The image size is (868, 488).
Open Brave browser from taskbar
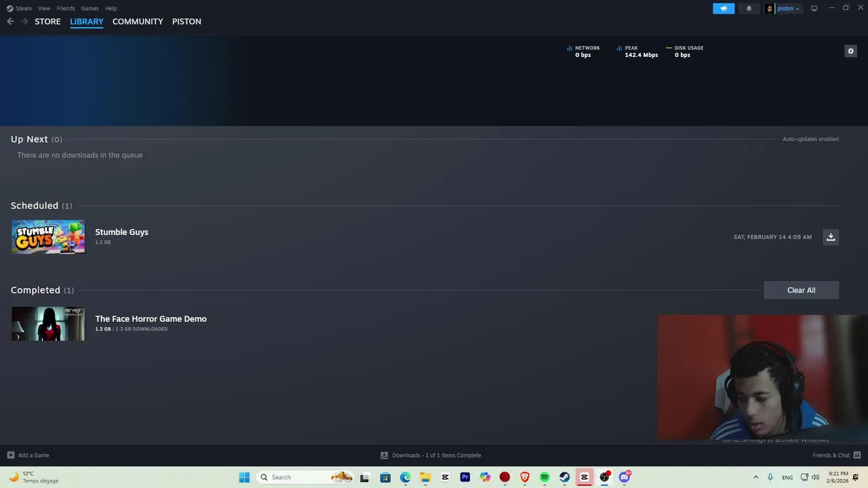tap(525, 477)
